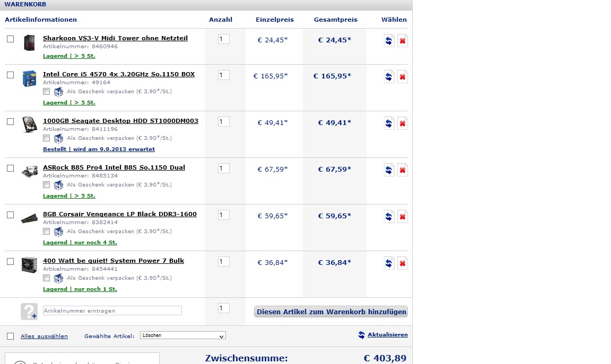The height and width of the screenshot is (364, 611).
Task: Remove the Corsair Vengeance LP memory
Action: pos(403,217)
